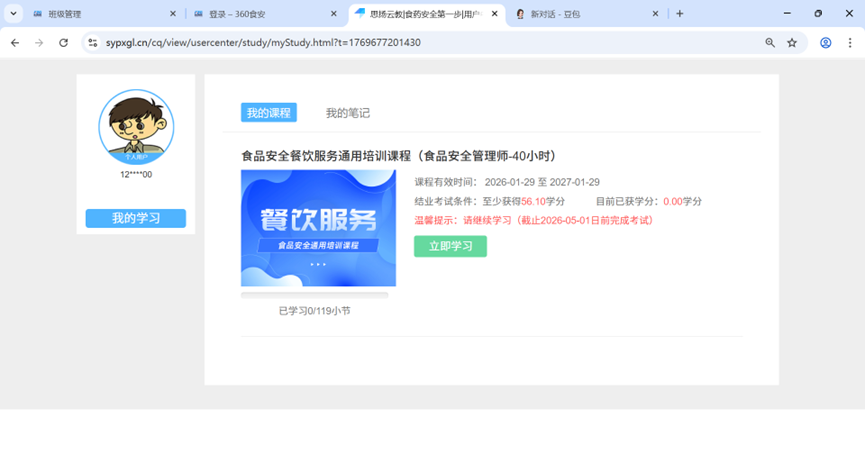865x454 pixels.
Task: Close the 班级管理 tab
Action: coord(173,14)
